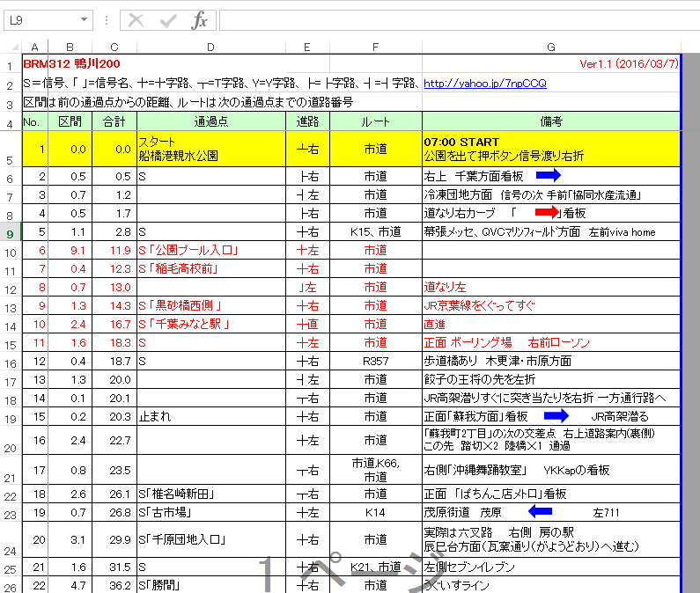Open the insert function fx button
The image size is (700, 593).
click(x=200, y=20)
